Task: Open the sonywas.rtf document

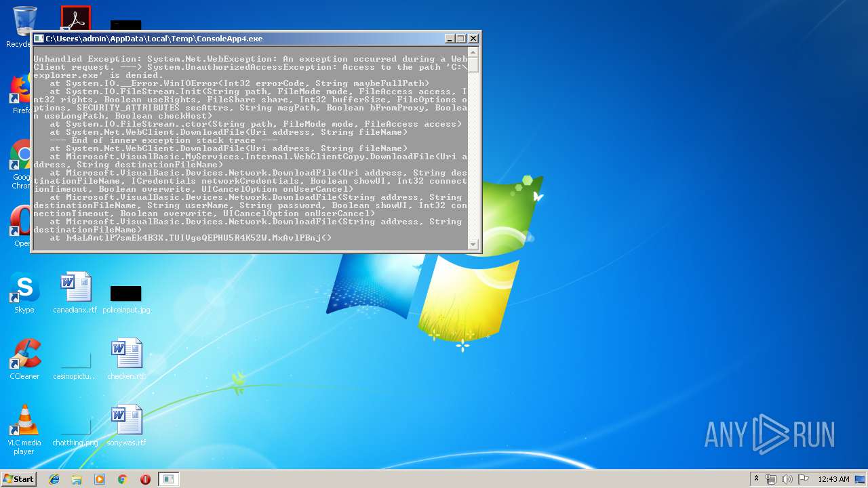Action: click(126, 426)
